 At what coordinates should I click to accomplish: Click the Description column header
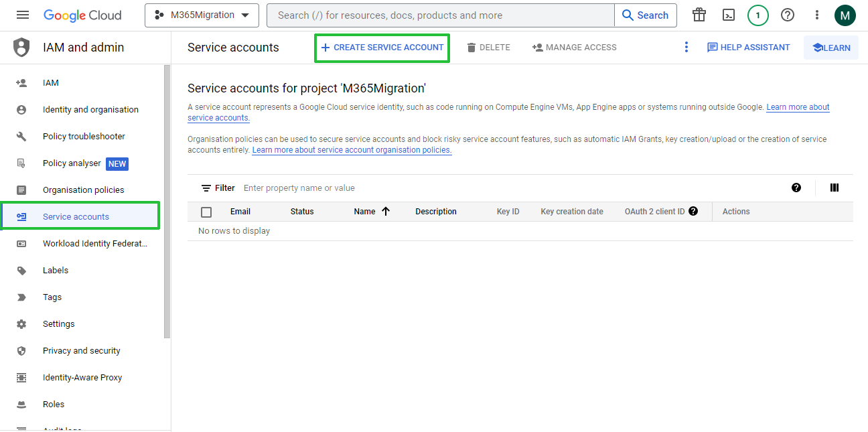point(436,212)
